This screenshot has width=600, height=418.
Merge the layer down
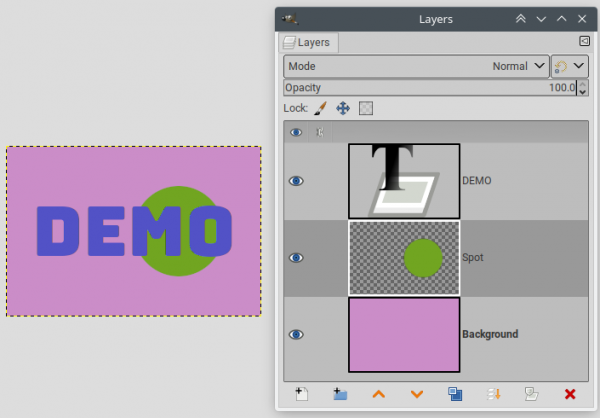click(493, 394)
